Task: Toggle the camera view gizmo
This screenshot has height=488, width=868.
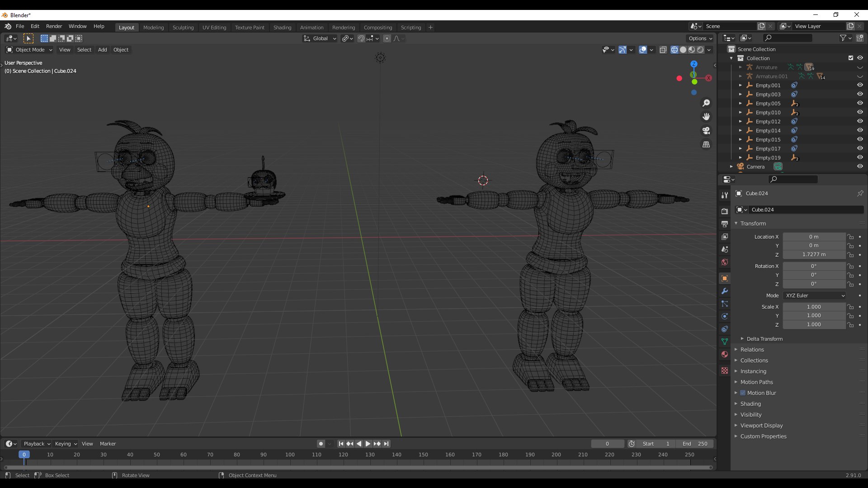Action: 706,131
